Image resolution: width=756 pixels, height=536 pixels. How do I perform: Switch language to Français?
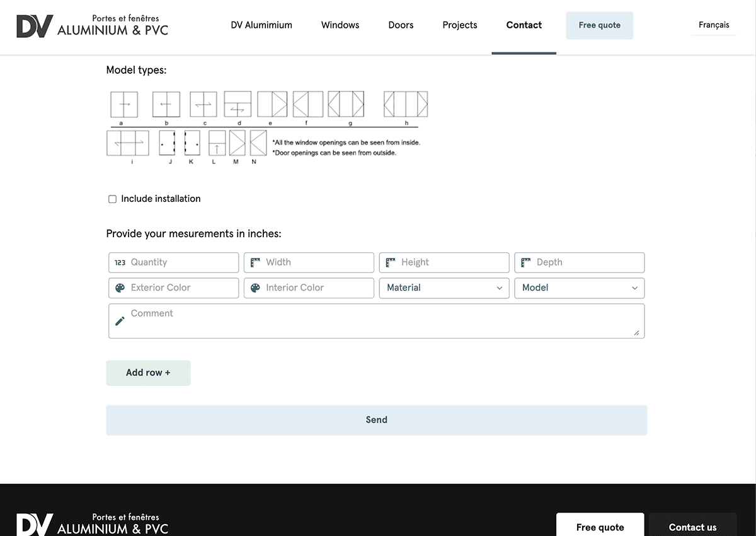[x=714, y=25]
